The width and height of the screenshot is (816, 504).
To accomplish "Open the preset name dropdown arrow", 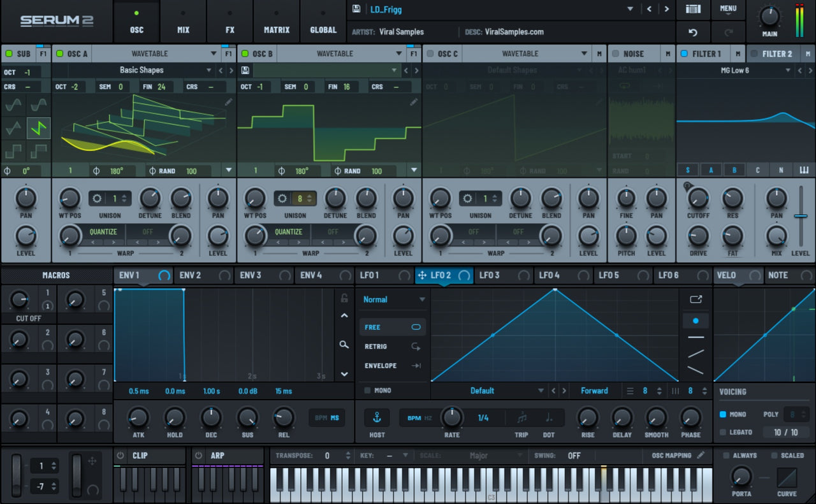I will (630, 9).
